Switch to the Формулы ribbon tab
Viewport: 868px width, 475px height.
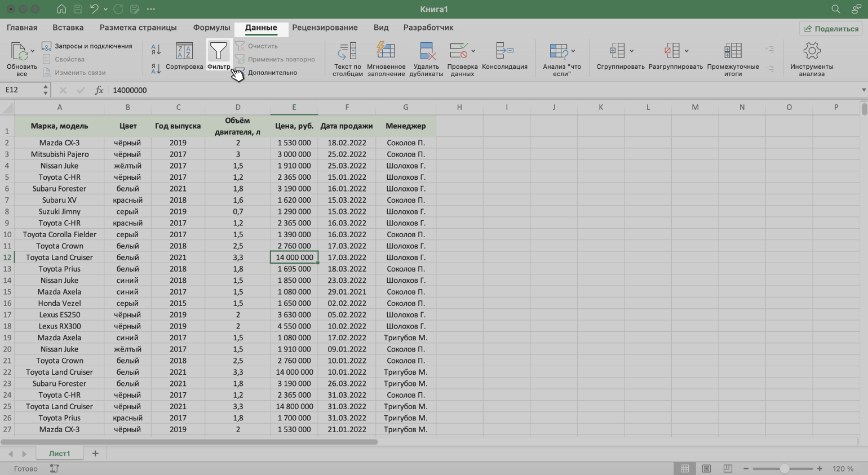pos(211,28)
